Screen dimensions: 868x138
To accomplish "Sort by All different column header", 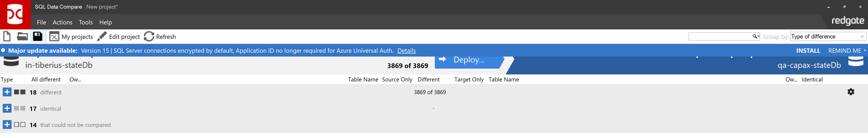I will tap(46, 79).
